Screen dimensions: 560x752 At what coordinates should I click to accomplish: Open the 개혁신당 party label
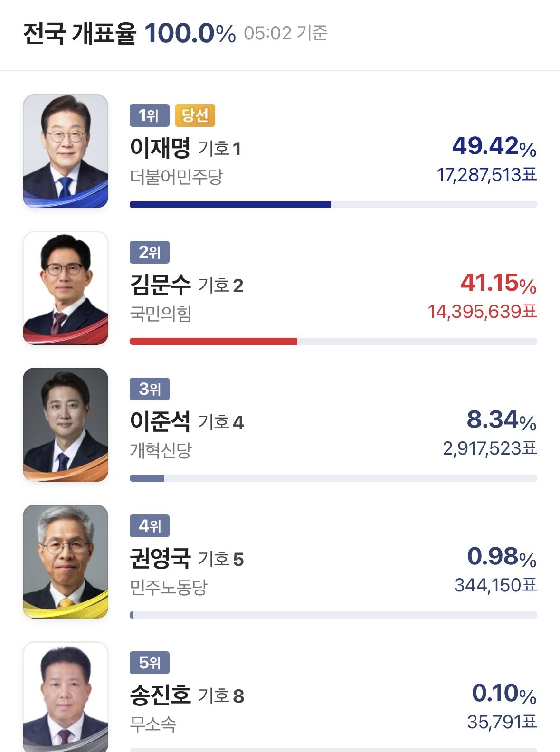(161, 450)
